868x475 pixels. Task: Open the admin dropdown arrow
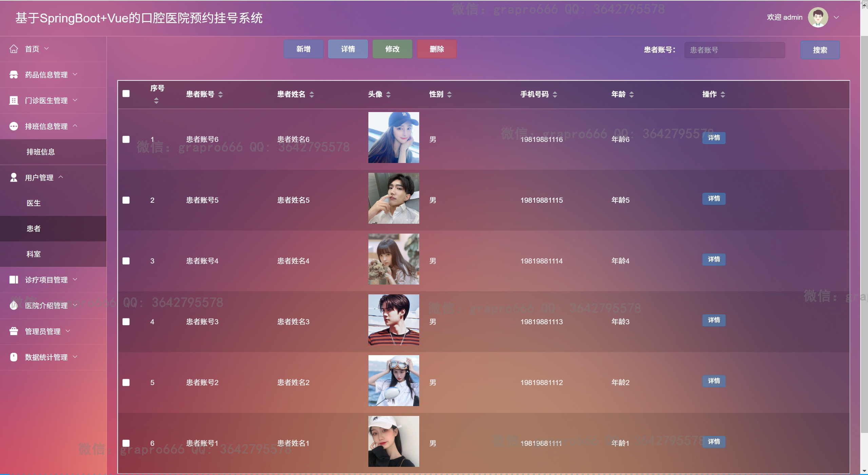(836, 17)
